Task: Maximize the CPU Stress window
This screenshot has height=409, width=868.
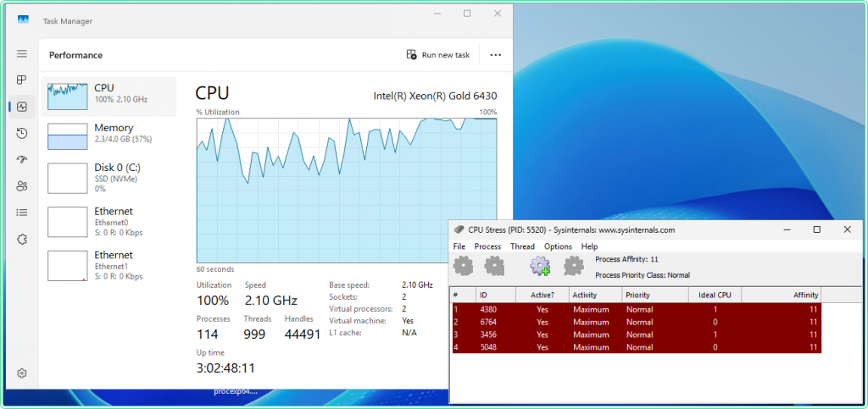Action: click(816, 229)
